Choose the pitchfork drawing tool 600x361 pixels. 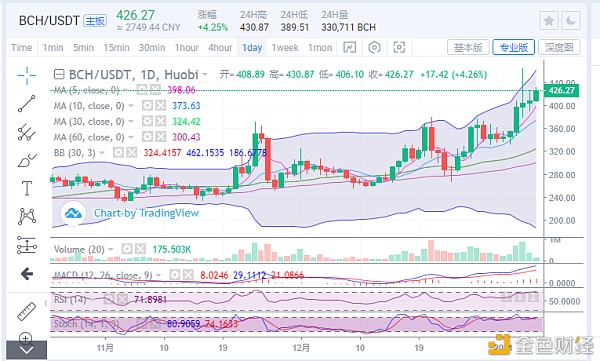(27, 132)
